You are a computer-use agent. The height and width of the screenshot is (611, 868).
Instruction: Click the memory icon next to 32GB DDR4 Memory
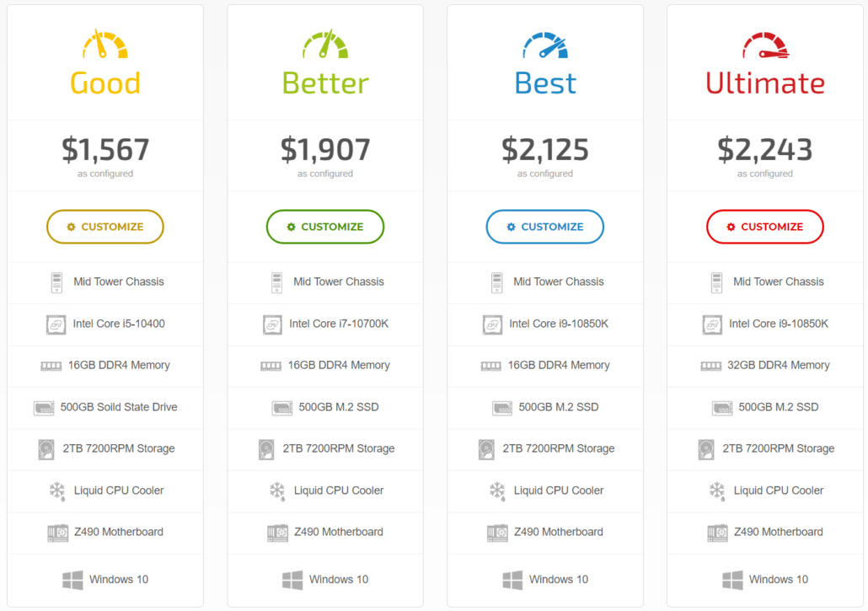[x=710, y=366]
